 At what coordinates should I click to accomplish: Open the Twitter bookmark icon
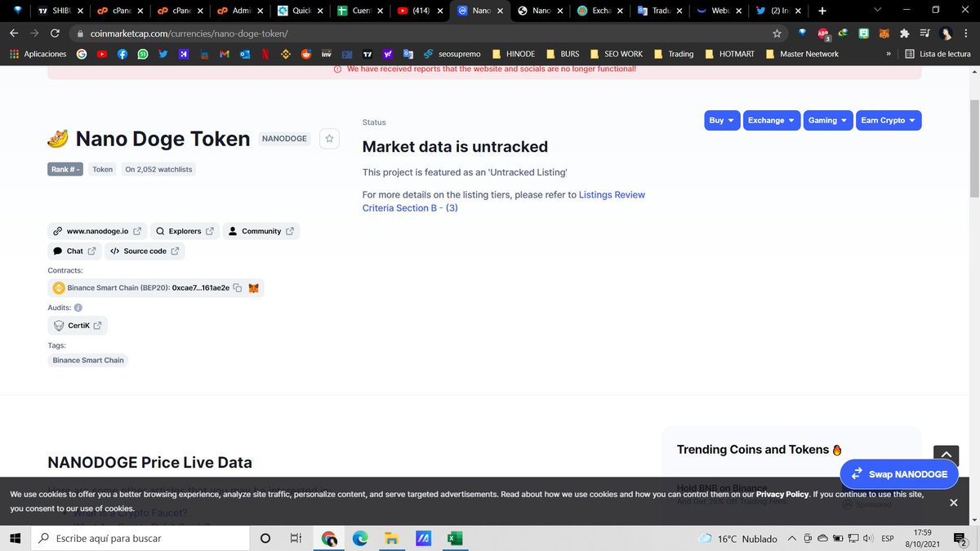click(163, 54)
